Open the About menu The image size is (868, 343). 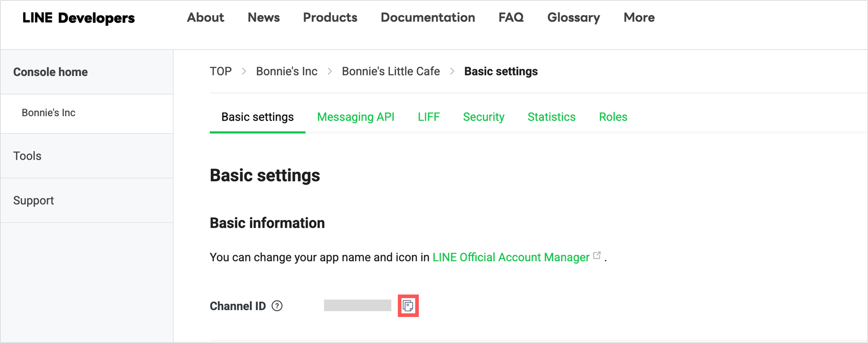205,17
